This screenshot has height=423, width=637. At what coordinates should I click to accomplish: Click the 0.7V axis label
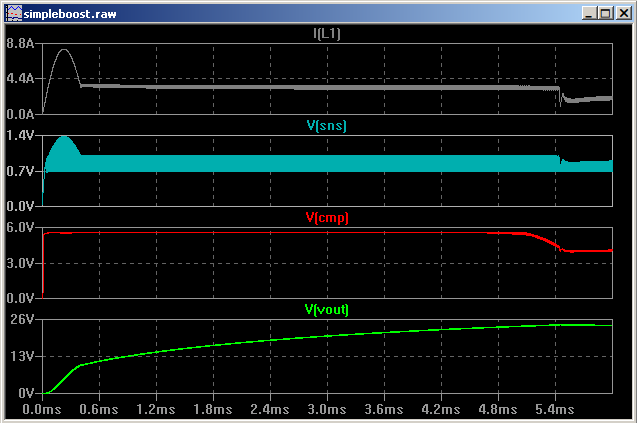click(20, 171)
